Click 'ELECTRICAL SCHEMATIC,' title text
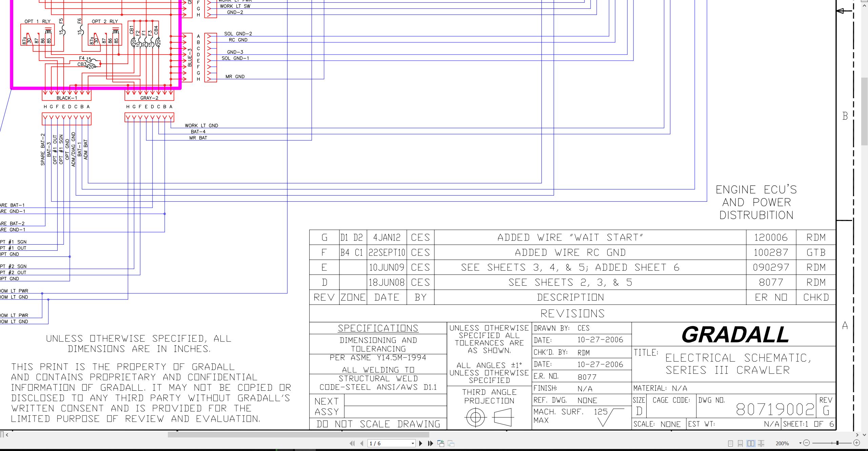868x451 pixels. pos(738,358)
